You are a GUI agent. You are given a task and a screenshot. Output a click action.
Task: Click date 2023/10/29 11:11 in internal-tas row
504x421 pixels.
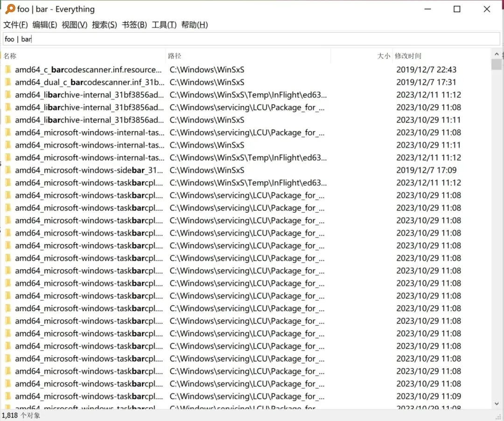click(x=429, y=145)
